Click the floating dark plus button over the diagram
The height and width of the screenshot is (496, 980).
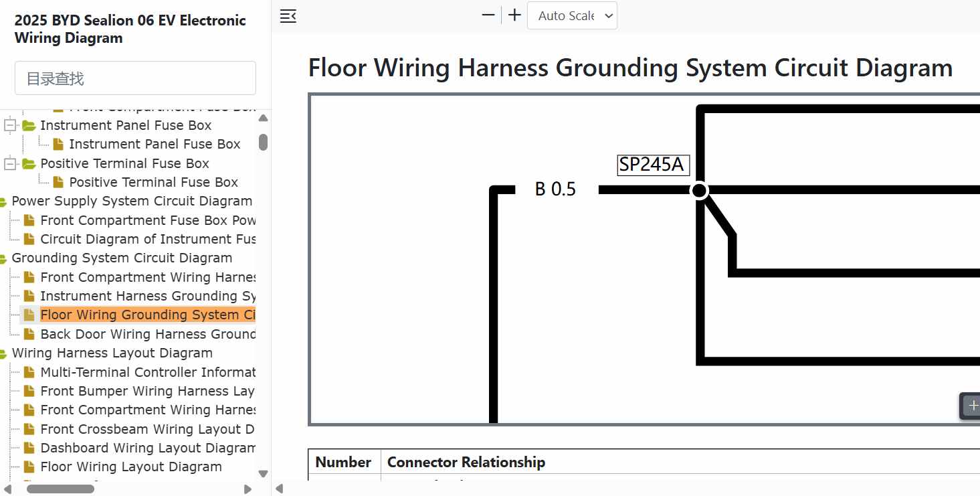(x=971, y=406)
